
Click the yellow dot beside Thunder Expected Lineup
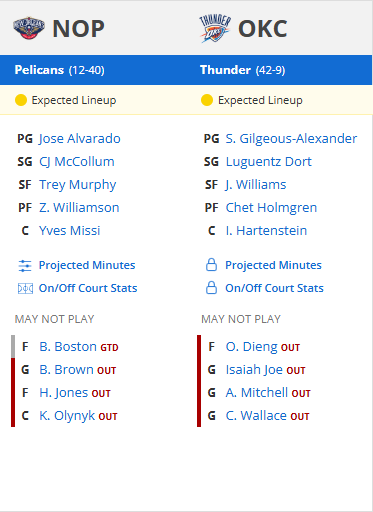tap(207, 100)
